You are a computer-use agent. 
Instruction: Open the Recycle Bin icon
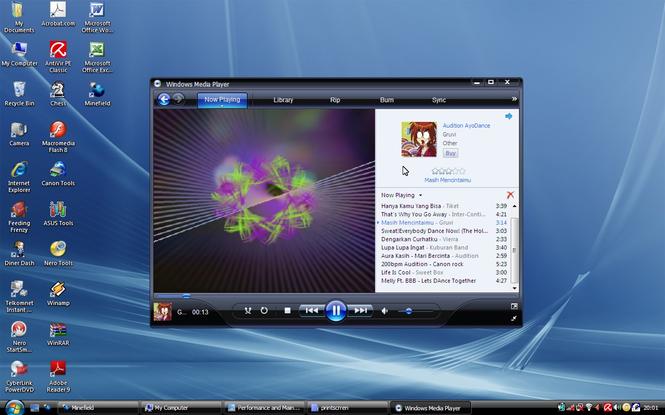(x=19, y=94)
